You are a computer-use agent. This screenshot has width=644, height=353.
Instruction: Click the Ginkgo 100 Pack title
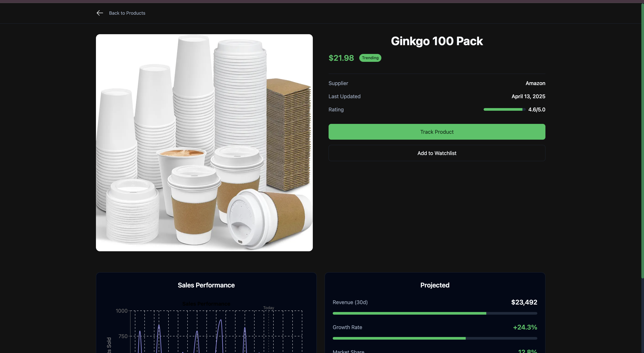(x=437, y=41)
